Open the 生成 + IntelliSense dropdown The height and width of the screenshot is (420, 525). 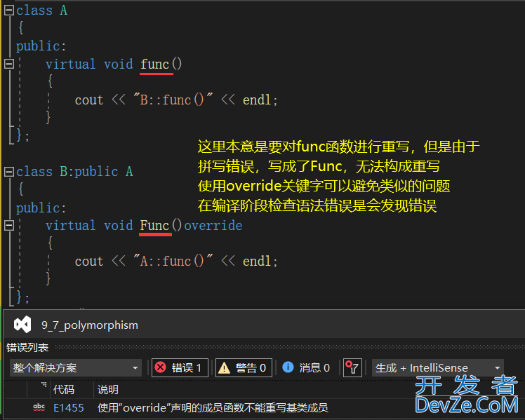(437, 368)
